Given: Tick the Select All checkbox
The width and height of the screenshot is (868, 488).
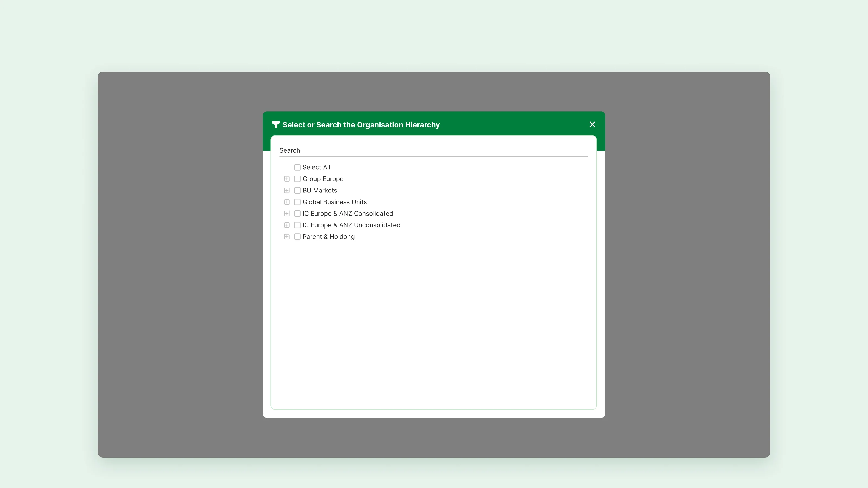Looking at the screenshot, I should [297, 167].
